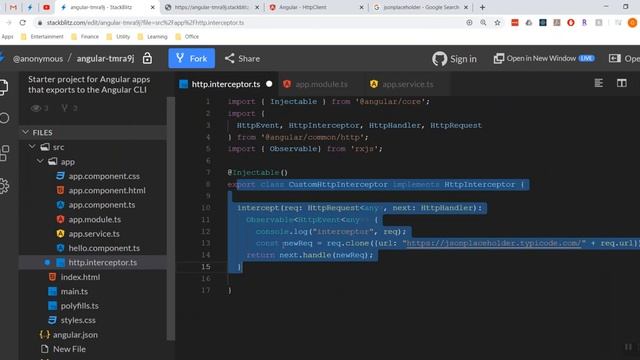This screenshot has width=640, height=360.
Task: Open the Learning bookmarks folder
Action: (153, 37)
